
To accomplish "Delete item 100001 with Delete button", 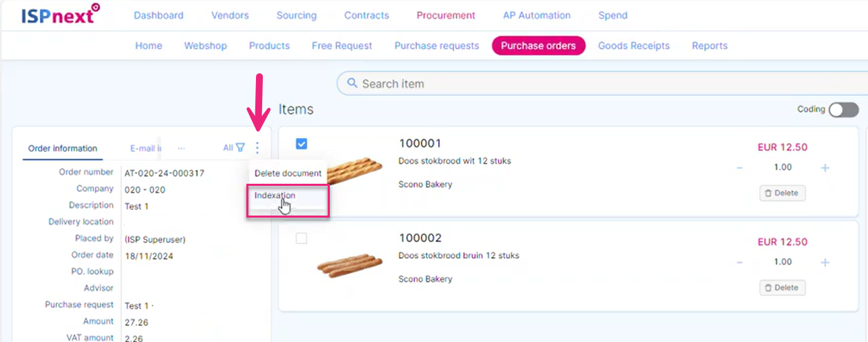I will pyautogui.click(x=782, y=193).
